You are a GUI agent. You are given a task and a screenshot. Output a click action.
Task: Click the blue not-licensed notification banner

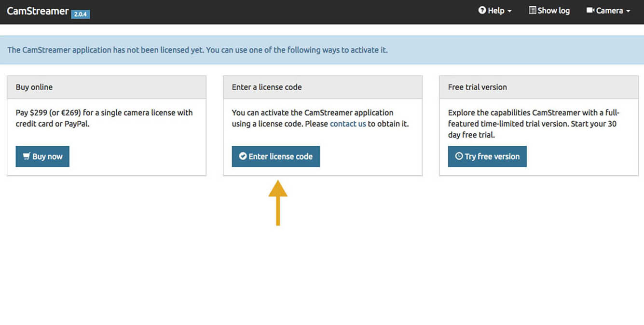point(322,50)
